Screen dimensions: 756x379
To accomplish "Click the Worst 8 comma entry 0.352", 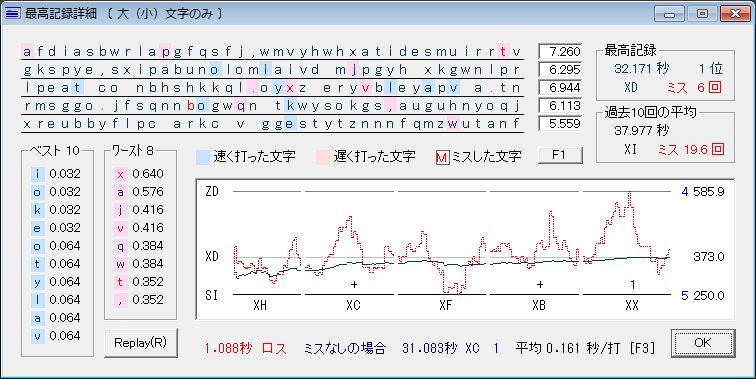I will click(140, 300).
